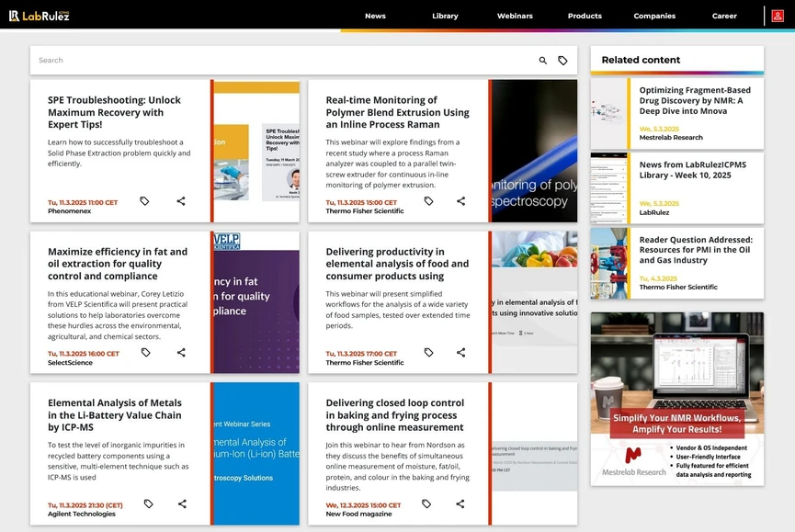795x532 pixels.
Task: Open the Career page
Action: click(x=724, y=16)
